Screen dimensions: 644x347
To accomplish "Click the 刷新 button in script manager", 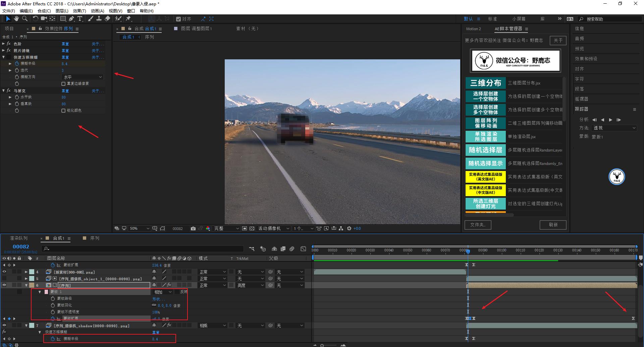I will tap(553, 225).
